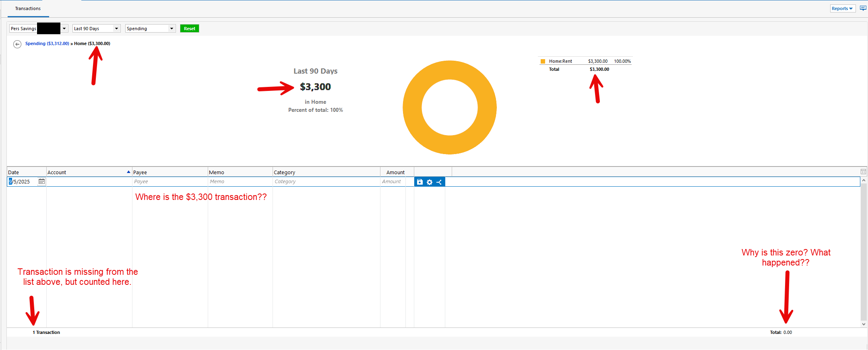
Task: Click the large $3,300 summary amount
Action: pyautogui.click(x=315, y=87)
